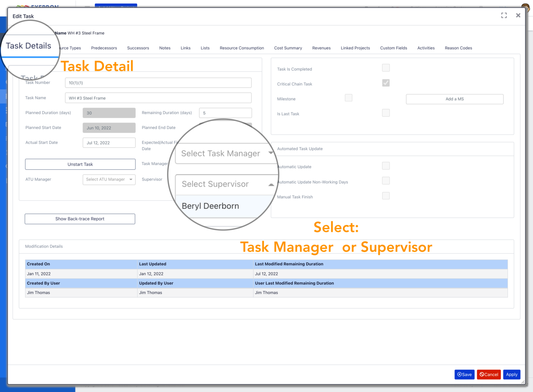Viewport: 533px width, 392px height.
Task: Focus the Task Name input field
Action: (x=158, y=98)
